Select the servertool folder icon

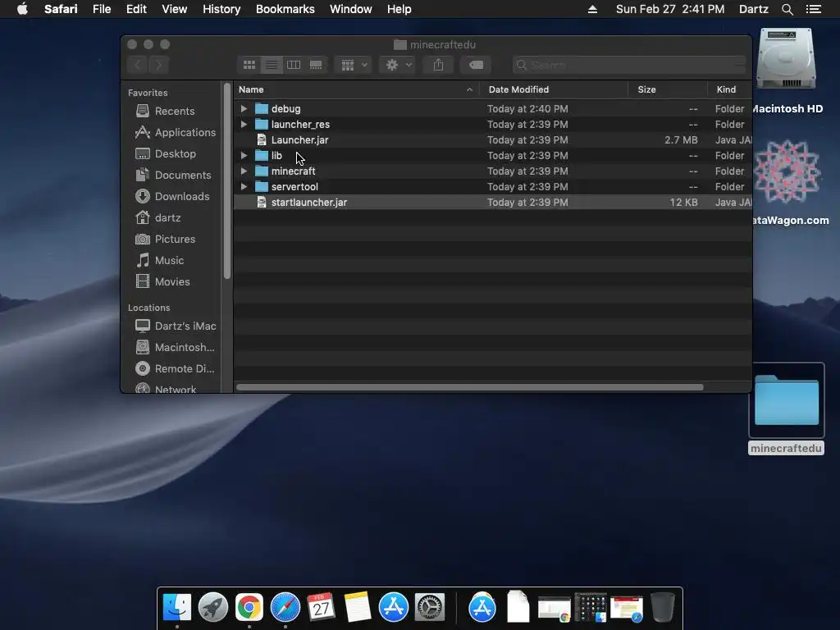coord(262,186)
